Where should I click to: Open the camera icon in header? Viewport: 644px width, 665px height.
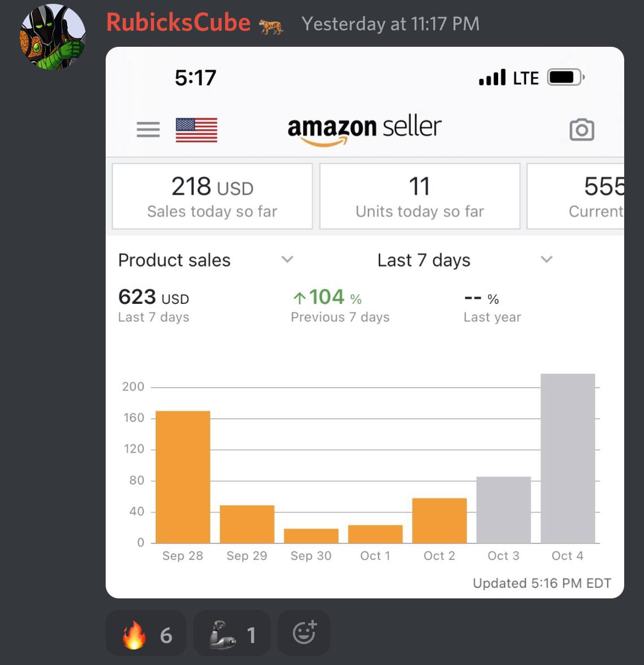point(582,130)
